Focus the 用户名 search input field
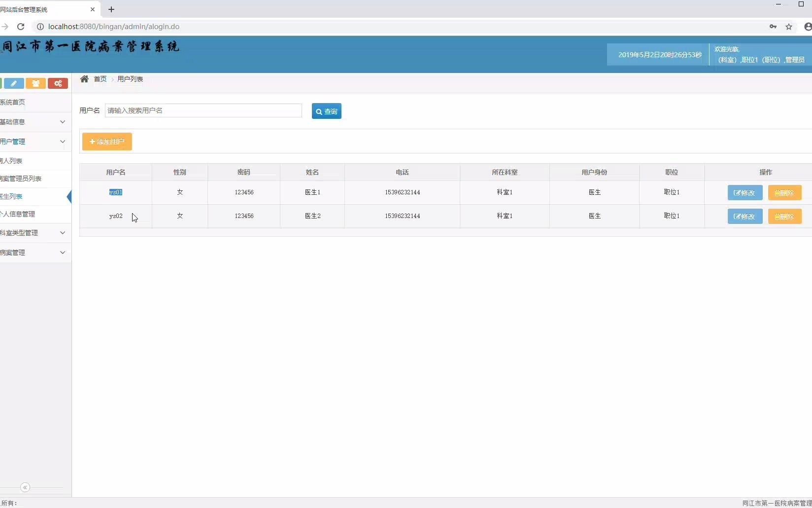Screen dimensions: 812x508 click(203, 110)
